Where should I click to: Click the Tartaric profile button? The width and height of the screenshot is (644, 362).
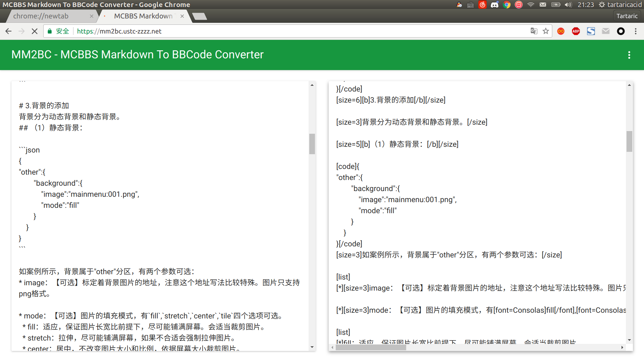point(627,16)
